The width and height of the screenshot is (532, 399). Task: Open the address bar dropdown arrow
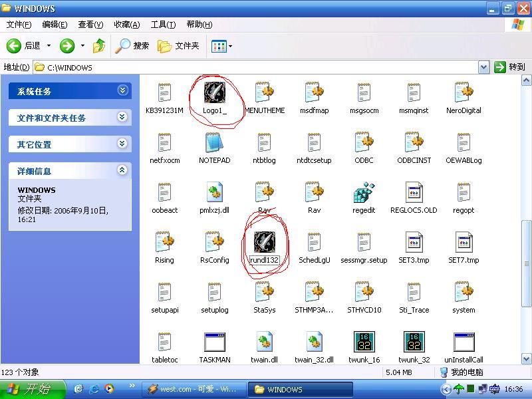pos(483,67)
